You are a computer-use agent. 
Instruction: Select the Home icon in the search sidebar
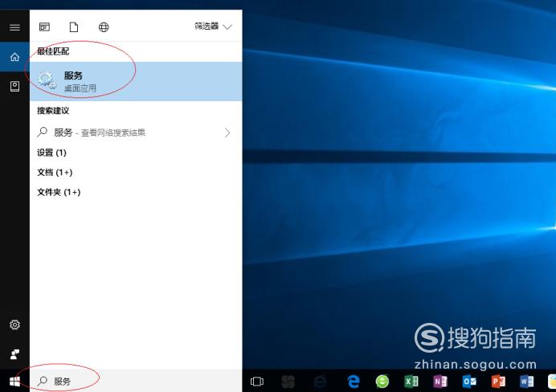click(x=14, y=57)
